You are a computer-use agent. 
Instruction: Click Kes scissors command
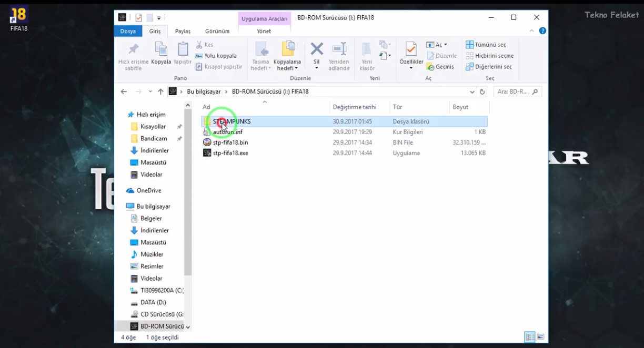[x=205, y=45]
